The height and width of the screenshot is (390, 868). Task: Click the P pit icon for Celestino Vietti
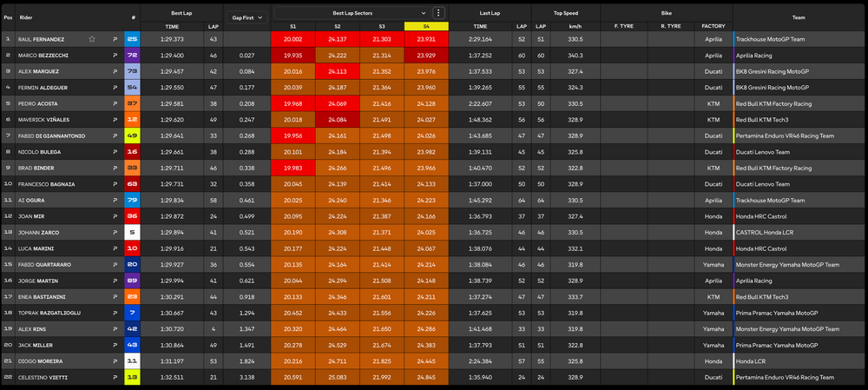tap(115, 378)
